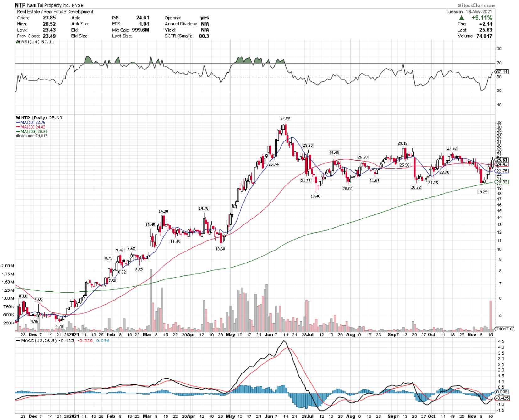519x420 pixels.
Task: Click the Tuesday 16-Nov-2021 date text
Action: click(x=469, y=12)
